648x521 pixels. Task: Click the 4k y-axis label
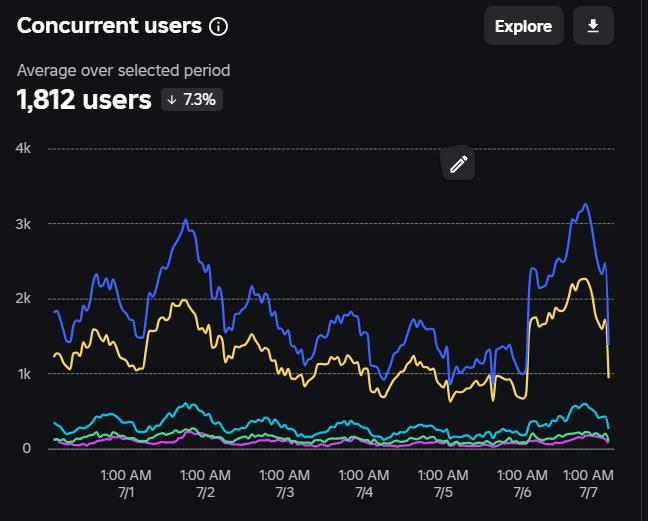pos(25,148)
